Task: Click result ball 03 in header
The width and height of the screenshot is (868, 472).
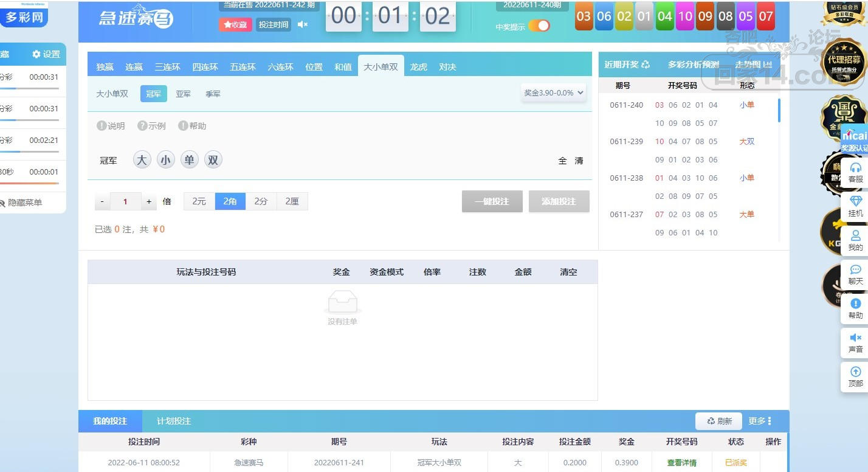Action: [x=584, y=16]
